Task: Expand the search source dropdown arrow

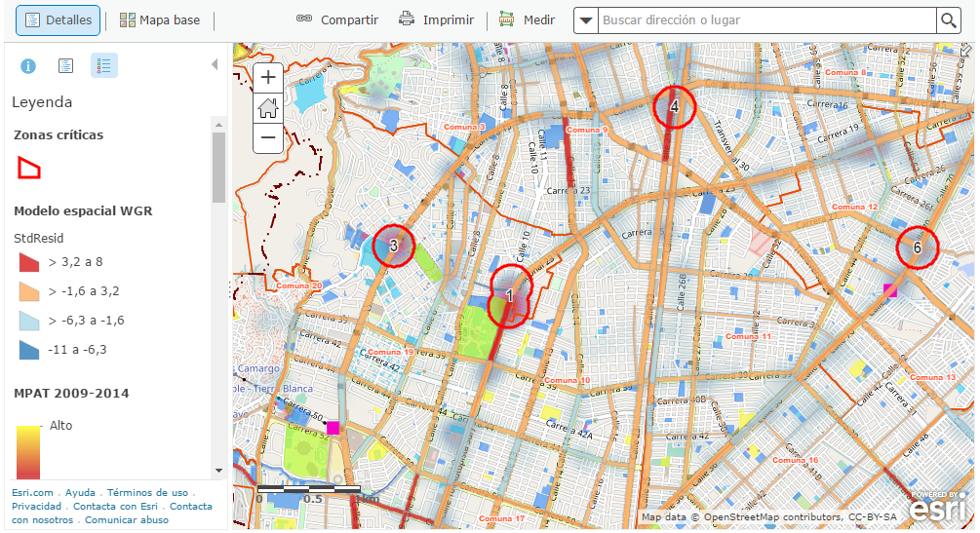Action: [585, 20]
